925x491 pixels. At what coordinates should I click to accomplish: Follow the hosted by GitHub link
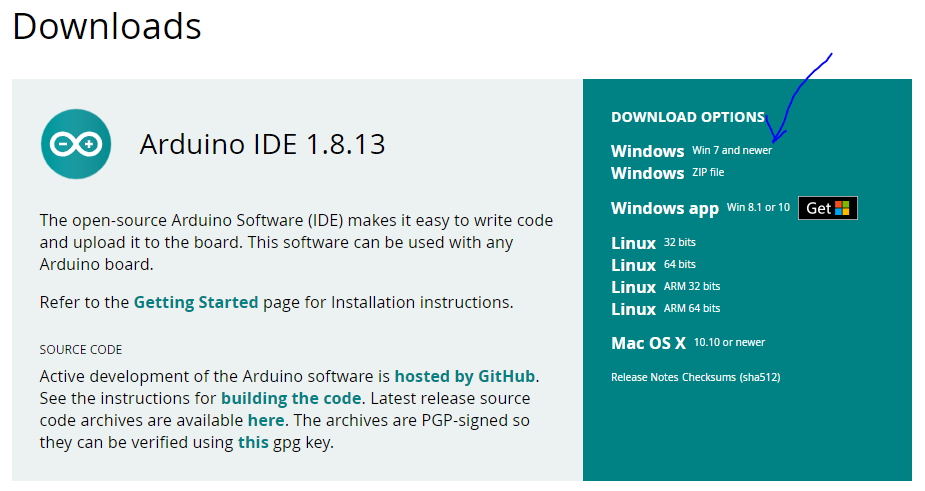click(x=465, y=377)
